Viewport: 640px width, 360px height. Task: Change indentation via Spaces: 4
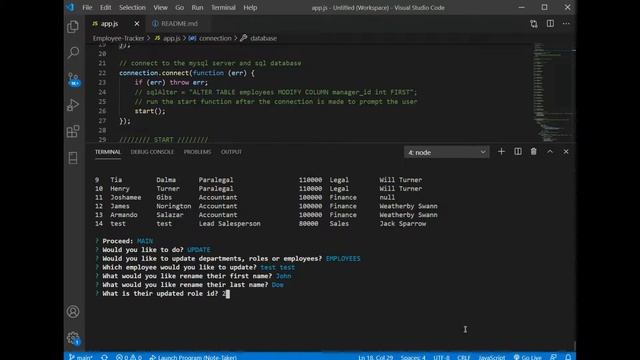coord(413,357)
